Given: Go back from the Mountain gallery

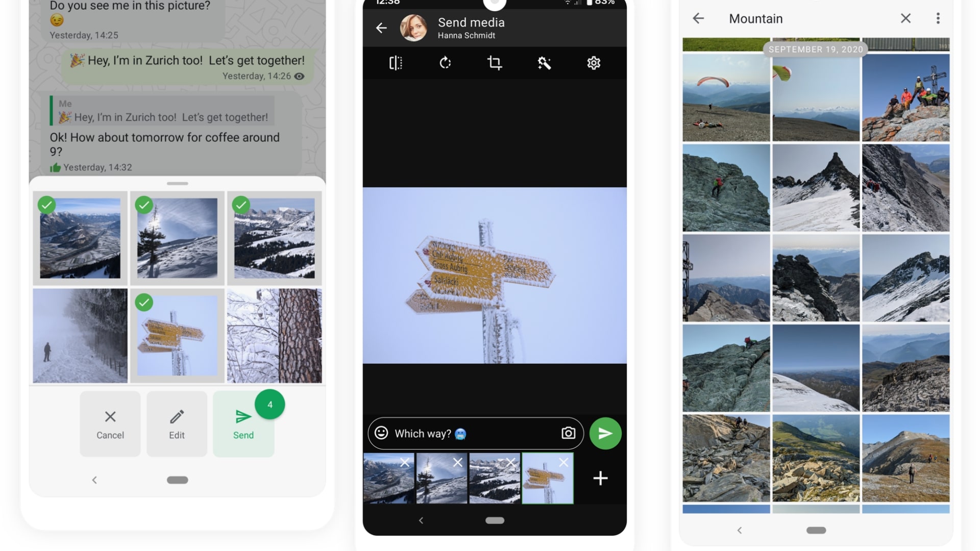Looking at the screenshot, I should tap(698, 18).
